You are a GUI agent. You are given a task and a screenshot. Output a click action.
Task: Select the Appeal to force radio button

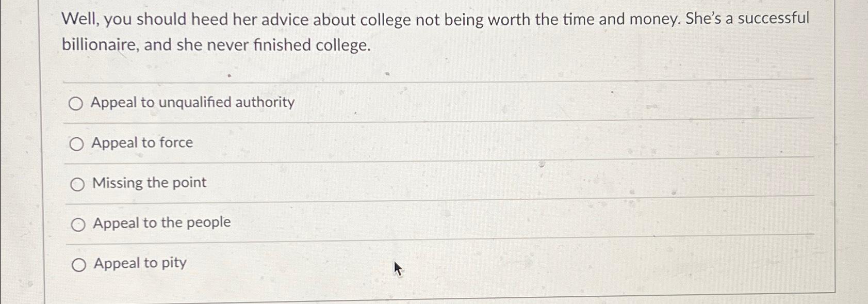click(x=77, y=143)
